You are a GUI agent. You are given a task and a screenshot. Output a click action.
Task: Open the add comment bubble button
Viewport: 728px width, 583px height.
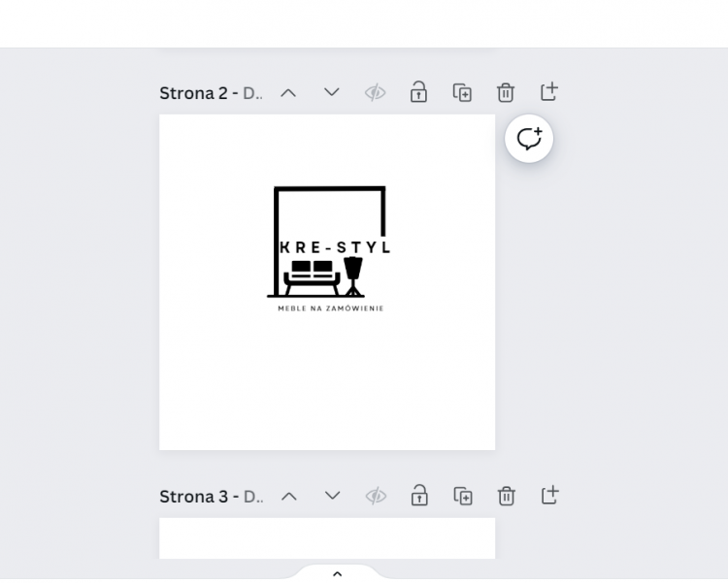(x=529, y=139)
